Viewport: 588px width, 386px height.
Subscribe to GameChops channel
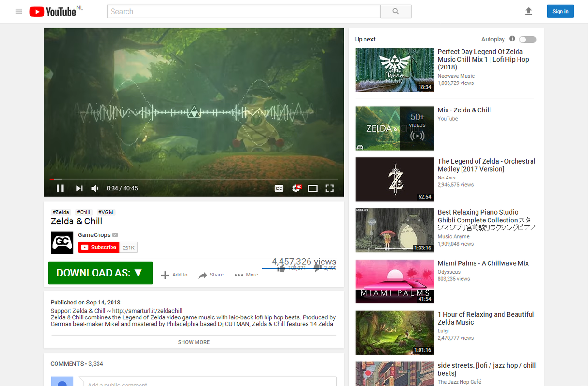click(x=99, y=248)
